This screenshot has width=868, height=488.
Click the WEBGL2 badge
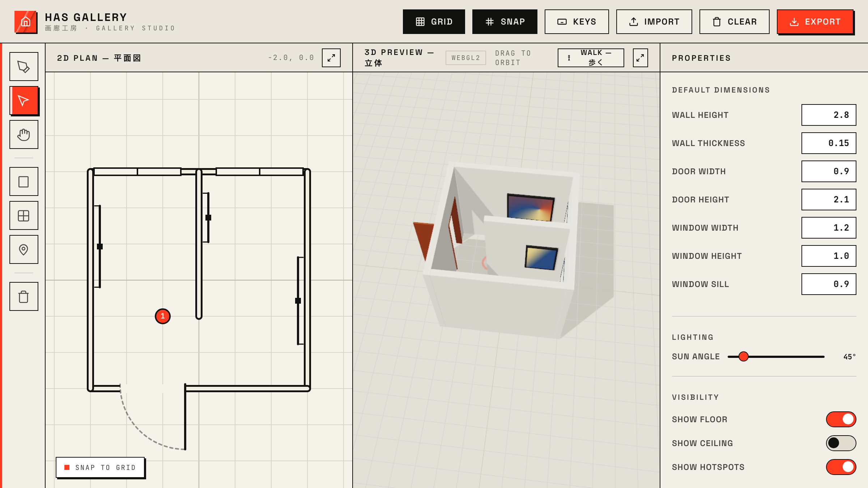click(466, 58)
